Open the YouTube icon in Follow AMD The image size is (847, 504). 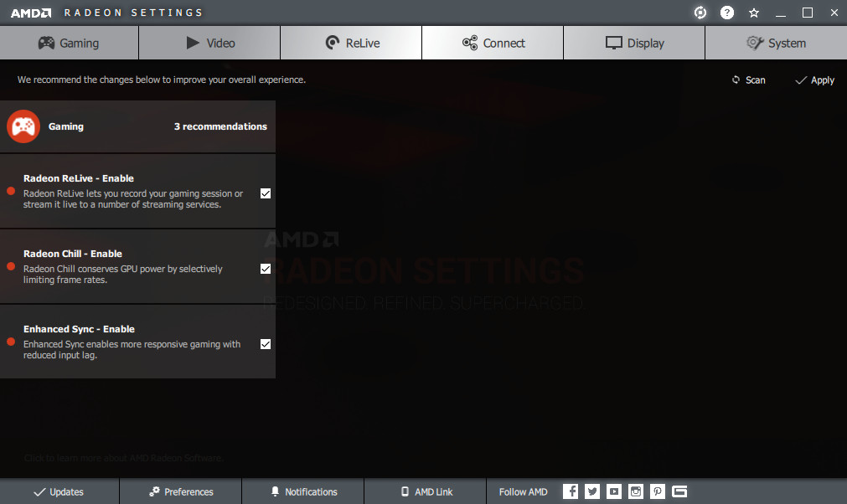click(614, 491)
